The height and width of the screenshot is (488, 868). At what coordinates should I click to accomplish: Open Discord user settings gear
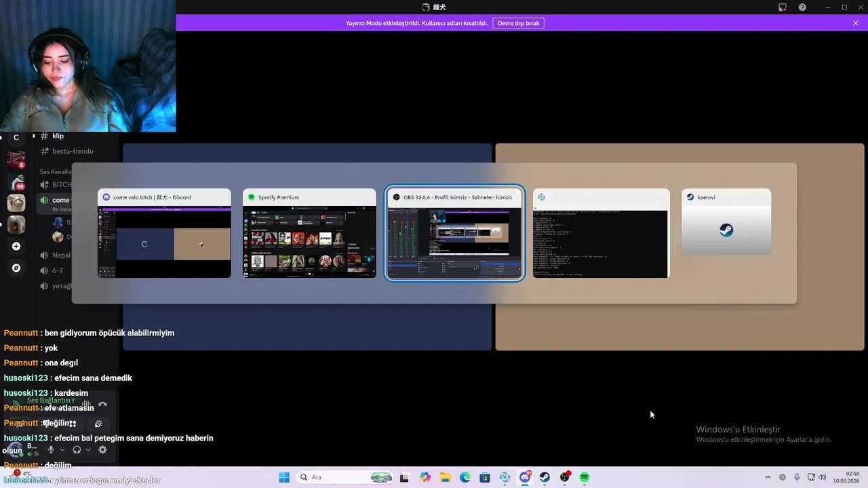(x=102, y=450)
